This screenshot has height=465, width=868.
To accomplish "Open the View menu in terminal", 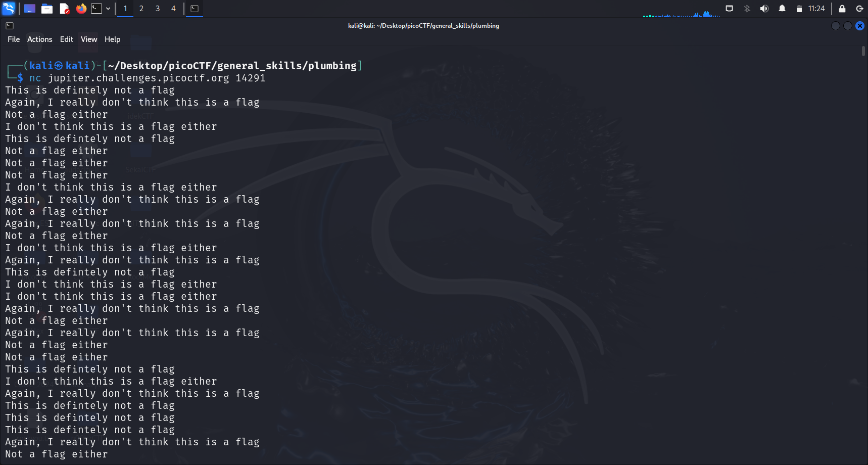I will coord(89,39).
